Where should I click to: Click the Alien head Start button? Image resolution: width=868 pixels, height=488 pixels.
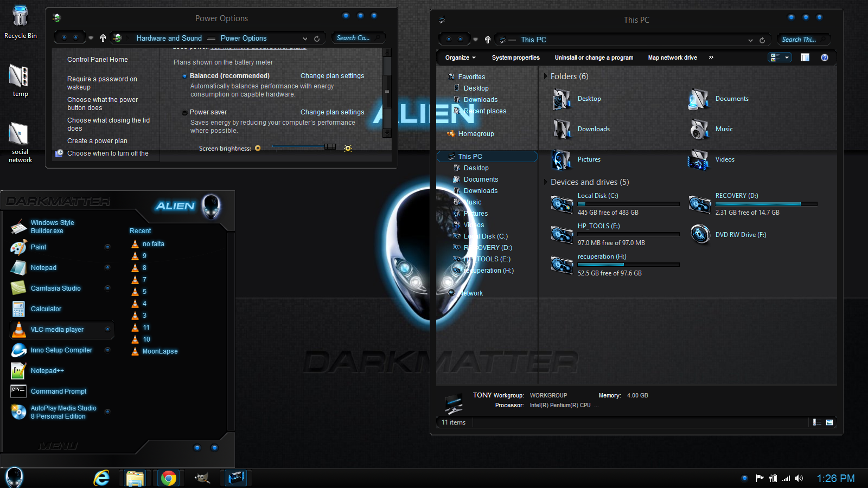15,478
